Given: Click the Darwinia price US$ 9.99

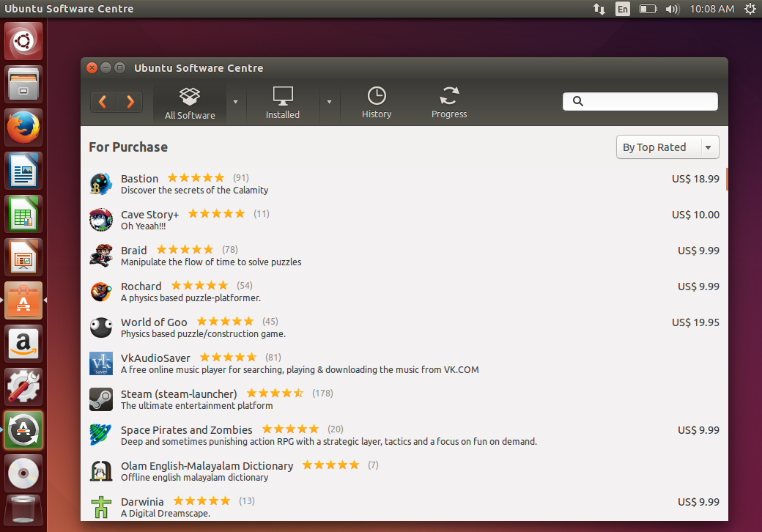Looking at the screenshot, I should [698, 502].
